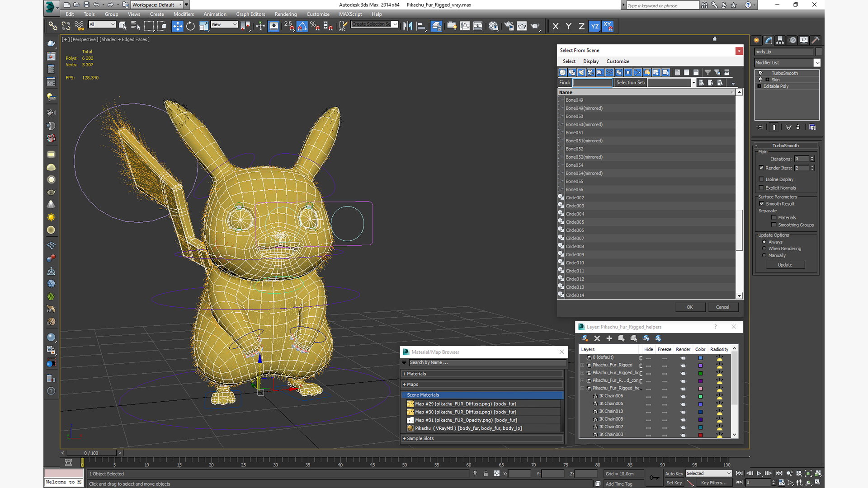
Task: Click green color swatch of IK Chain006 row
Action: pos(700,396)
